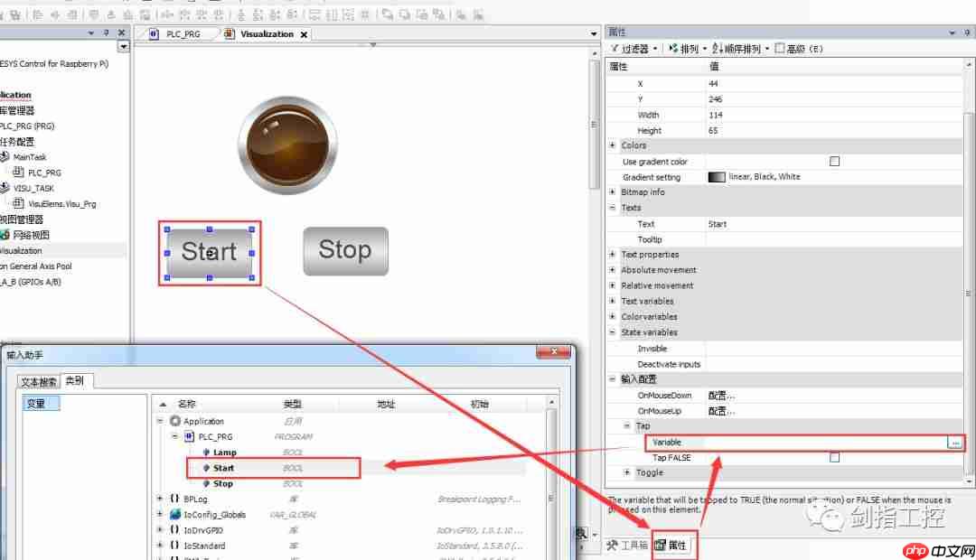976x560 pixels.
Task: Click the Height value 65
Action: [x=834, y=131]
